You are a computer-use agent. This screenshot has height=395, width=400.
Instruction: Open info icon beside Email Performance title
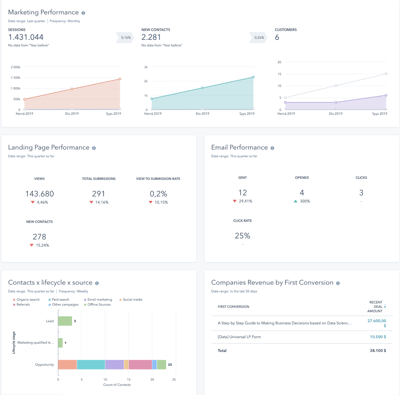coord(272,148)
